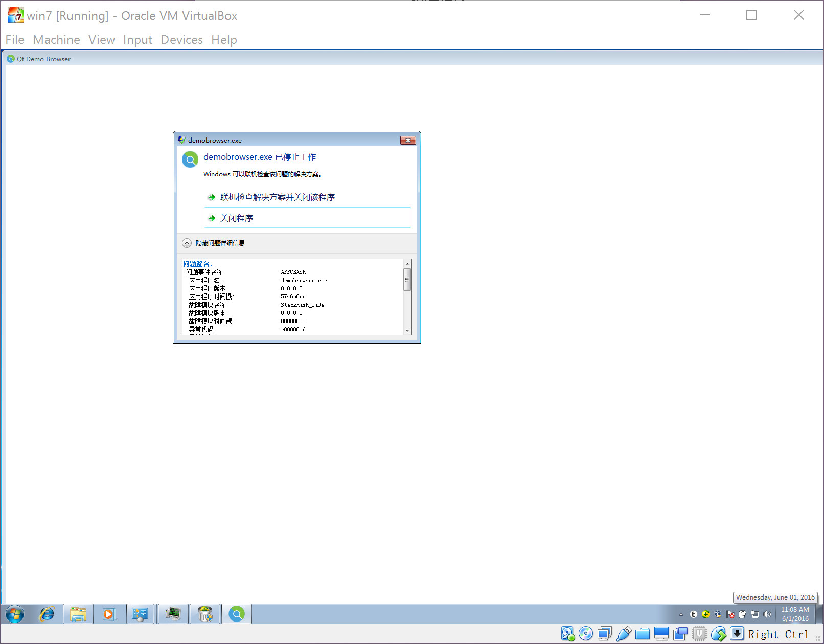The height and width of the screenshot is (644, 824).
Task: Click scroll-up arrow in problem details box
Action: (x=407, y=264)
